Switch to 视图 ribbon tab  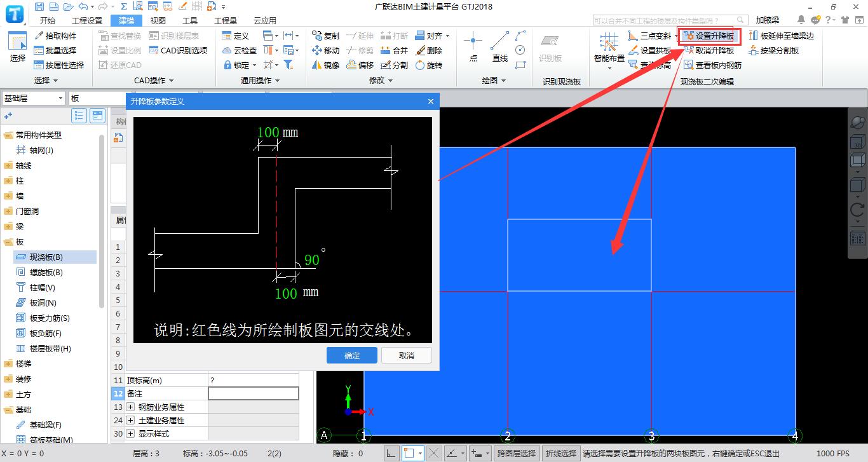158,20
